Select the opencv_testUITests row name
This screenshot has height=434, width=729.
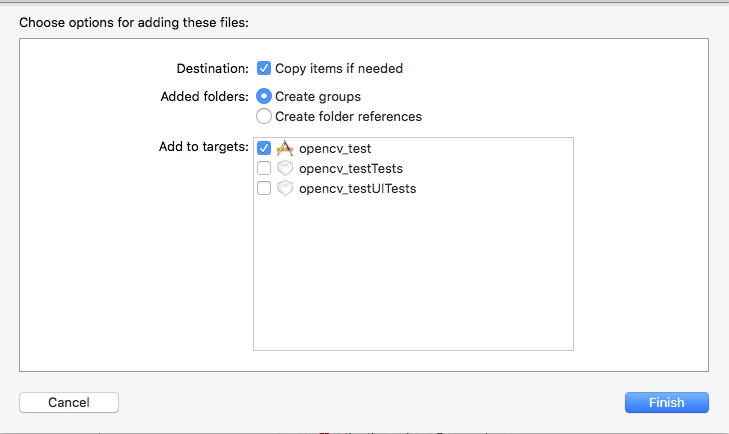click(x=357, y=188)
